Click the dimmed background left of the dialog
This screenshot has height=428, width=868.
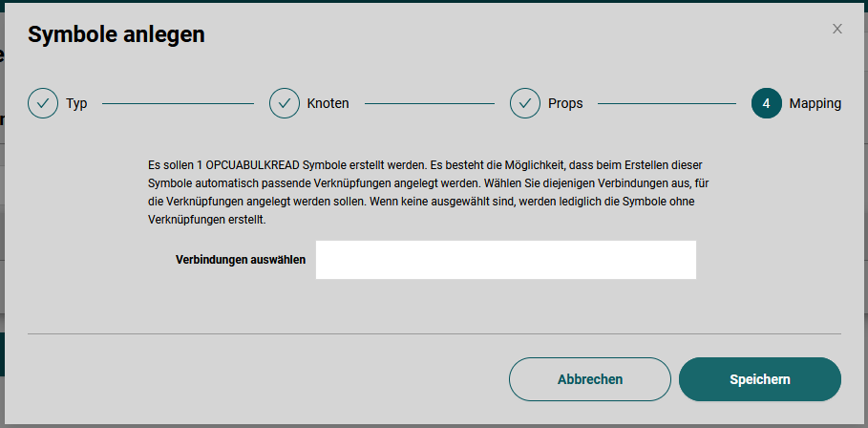tap(2, 239)
